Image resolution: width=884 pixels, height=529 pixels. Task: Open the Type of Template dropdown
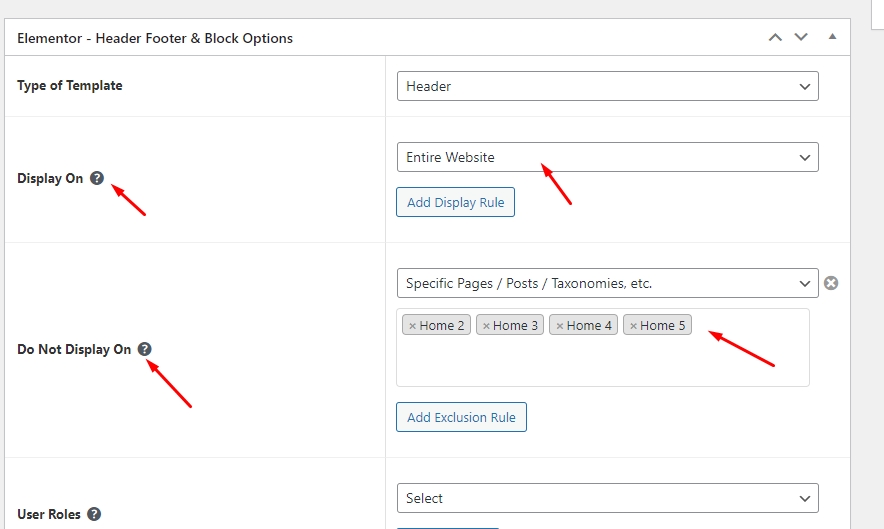tap(607, 86)
